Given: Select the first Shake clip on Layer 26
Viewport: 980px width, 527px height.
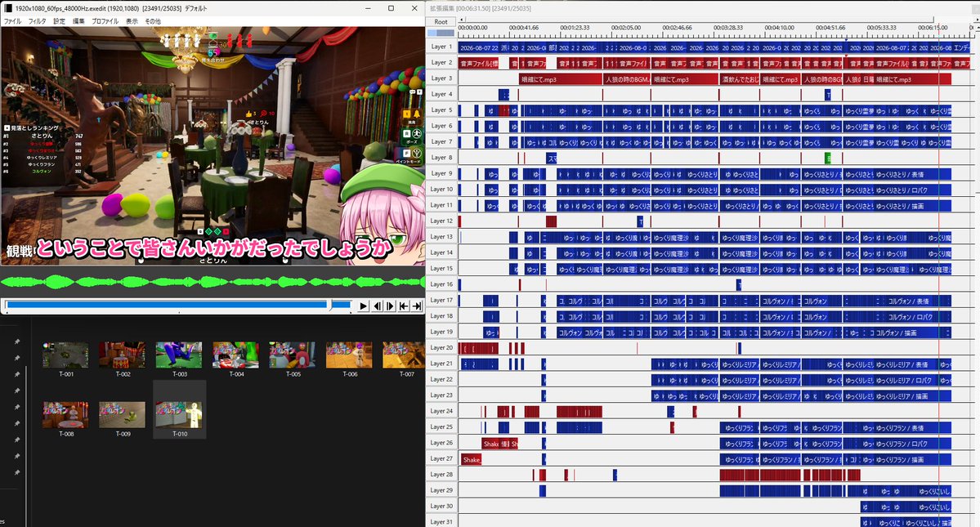Looking at the screenshot, I should tap(490, 444).
